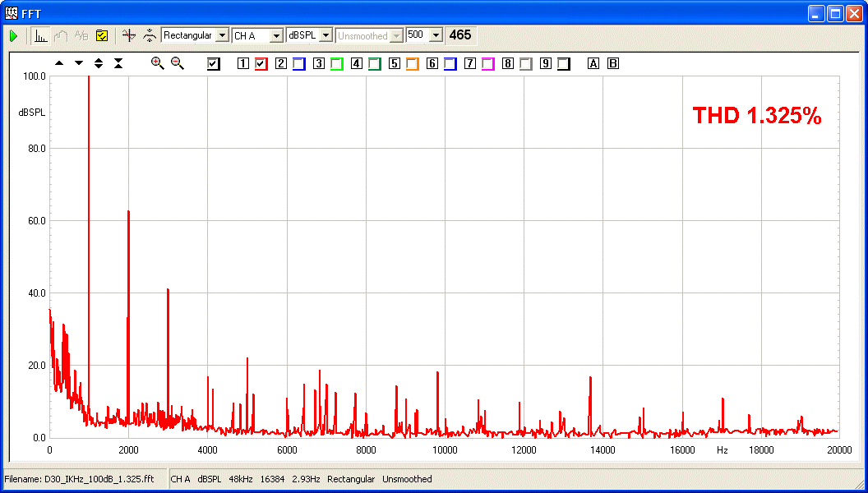868x493 pixels.
Task: Click the overlay number 9 box
Action: [x=546, y=63]
